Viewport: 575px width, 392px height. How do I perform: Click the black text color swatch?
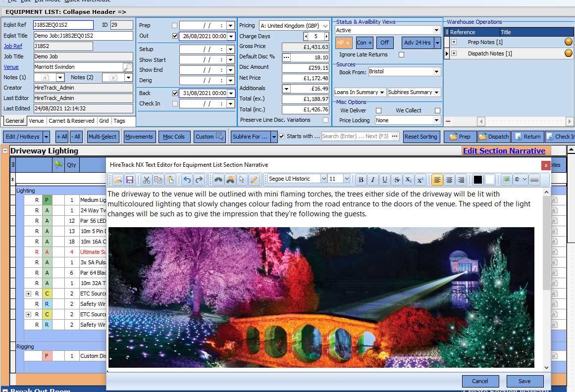(477, 180)
